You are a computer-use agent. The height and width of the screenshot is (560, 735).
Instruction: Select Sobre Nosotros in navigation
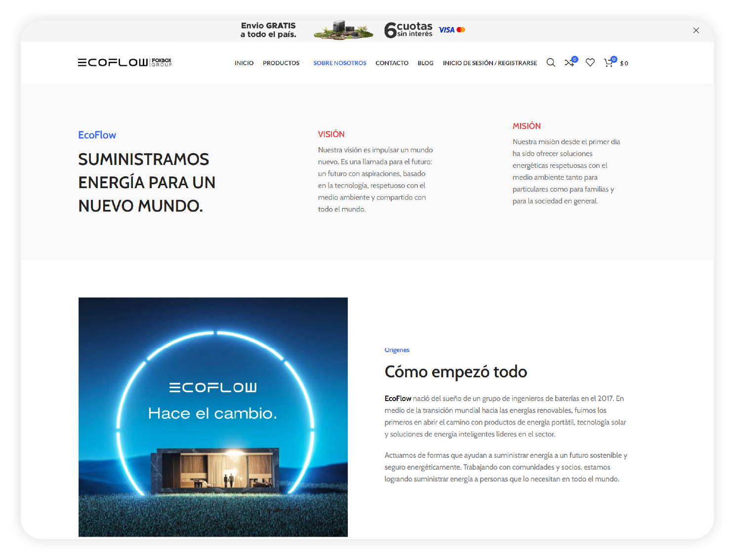(340, 63)
